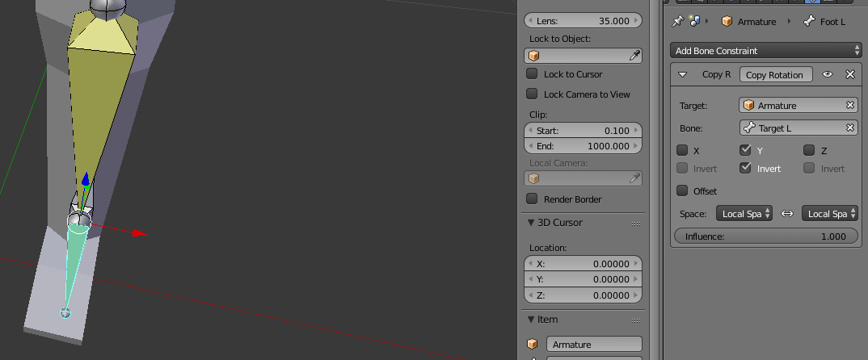Open the Bone selector showing Target L
Viewport: 868px width, 360px height.
click(x=798, y=128)
